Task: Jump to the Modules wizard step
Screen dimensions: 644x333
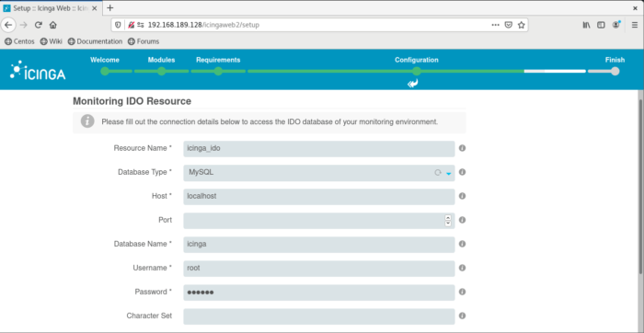Action: tap(161, 71)
